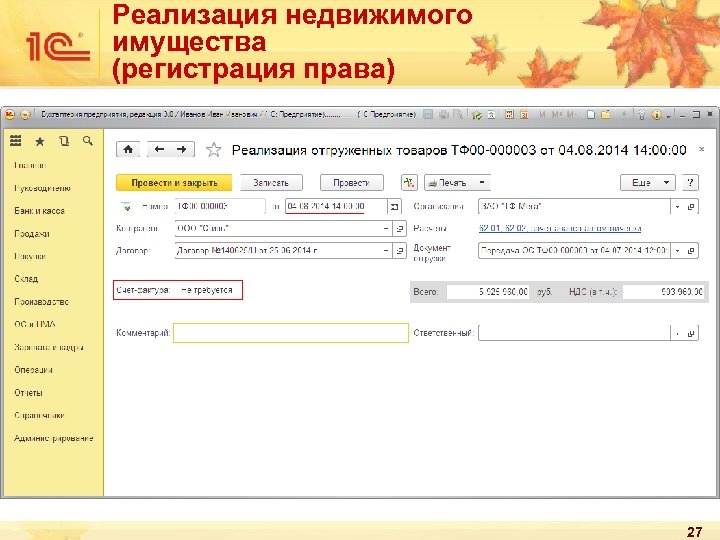Open the Производство section
This screenshot has width=720, height=540.
tap(41, 302)
